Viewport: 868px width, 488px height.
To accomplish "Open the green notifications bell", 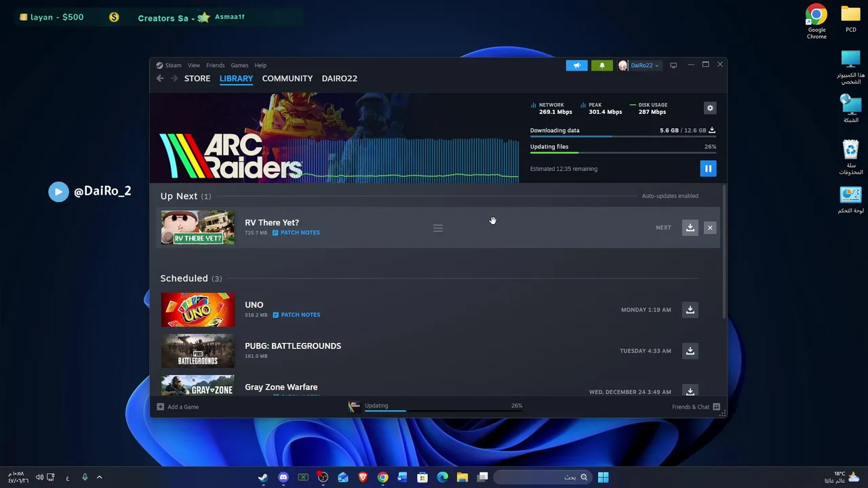I will [x=601, y=65].
